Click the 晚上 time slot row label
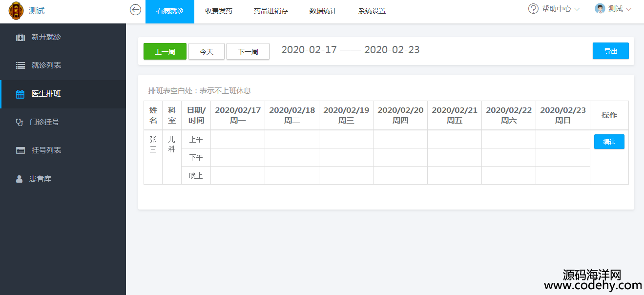This screenshot has height=295, width=644. pos(196,175)
